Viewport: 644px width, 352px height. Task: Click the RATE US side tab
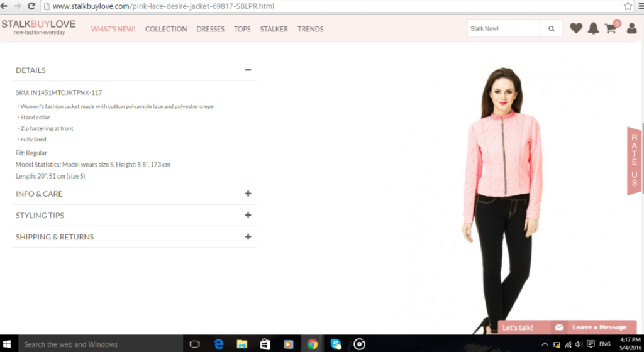(635, 160)
